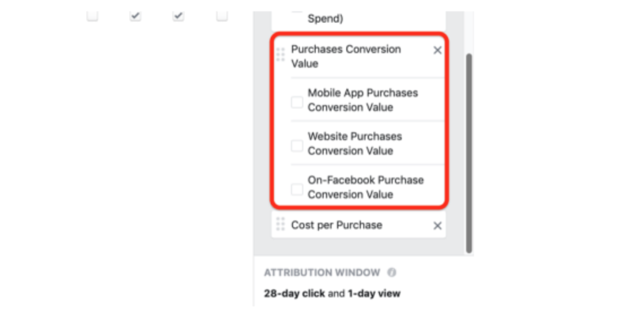The image size is (644, 312).
Task: Grab the Cost per Purchase drag handle
Action: pos(281,224)
